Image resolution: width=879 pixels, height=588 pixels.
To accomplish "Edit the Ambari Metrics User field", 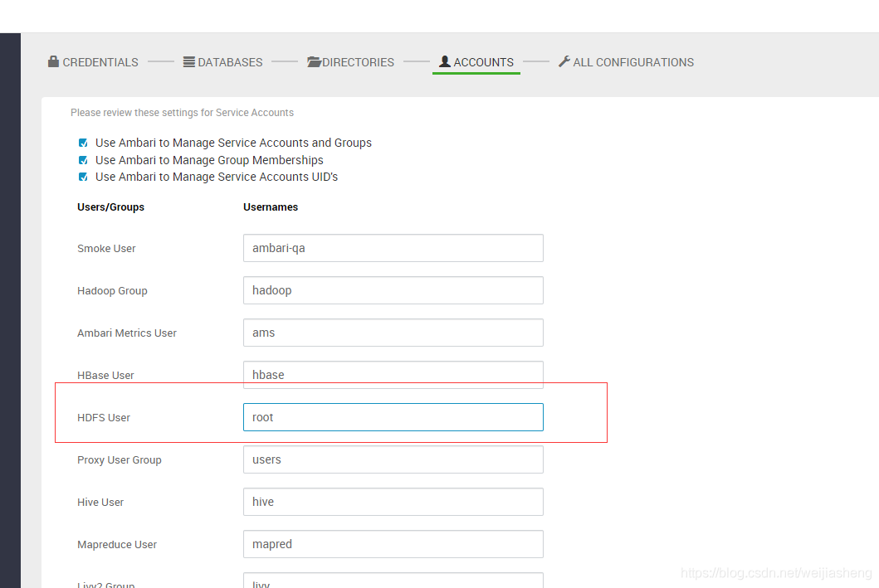I will pyautogui.click(x=393, y=333).
